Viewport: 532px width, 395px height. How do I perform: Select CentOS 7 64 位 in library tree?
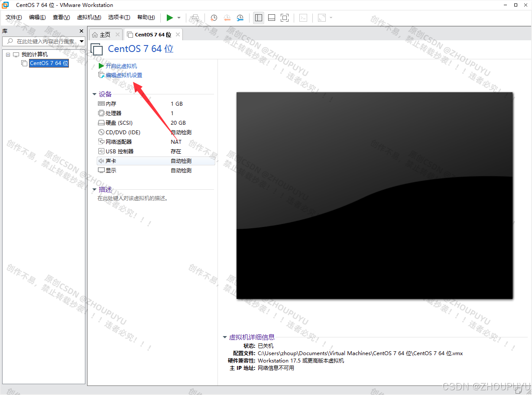49,63
